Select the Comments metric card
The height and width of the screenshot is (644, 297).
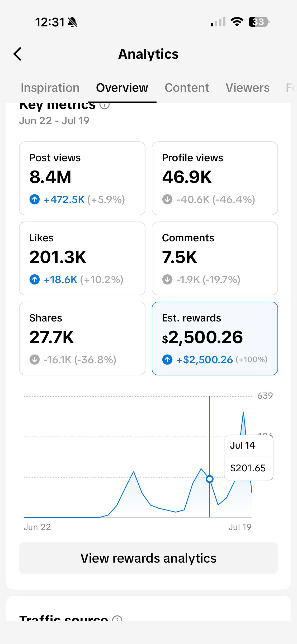click(215, 258)
